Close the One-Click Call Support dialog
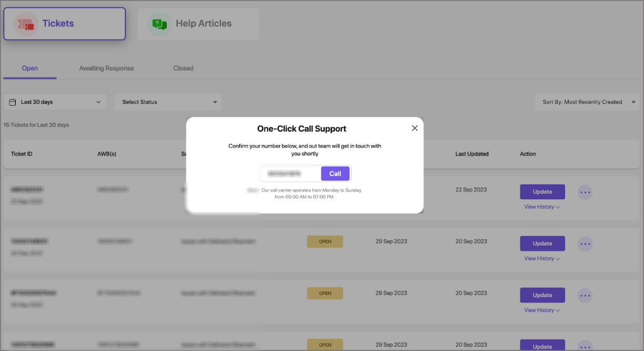The image size is (644, 351). [x=415, y=128]
